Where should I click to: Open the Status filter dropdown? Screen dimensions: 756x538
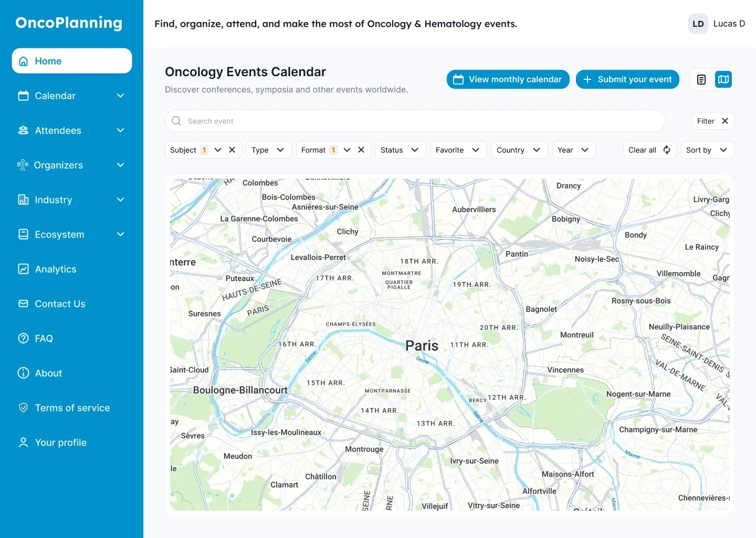(x=400, y=150)
